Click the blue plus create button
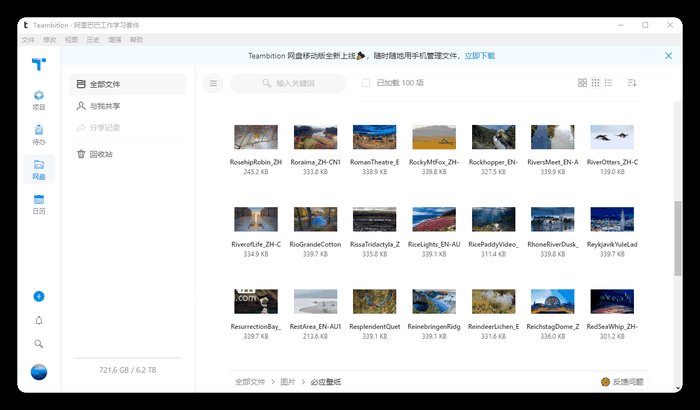The image size is (700, 410). pyautogui.click(x=39, y=296)
